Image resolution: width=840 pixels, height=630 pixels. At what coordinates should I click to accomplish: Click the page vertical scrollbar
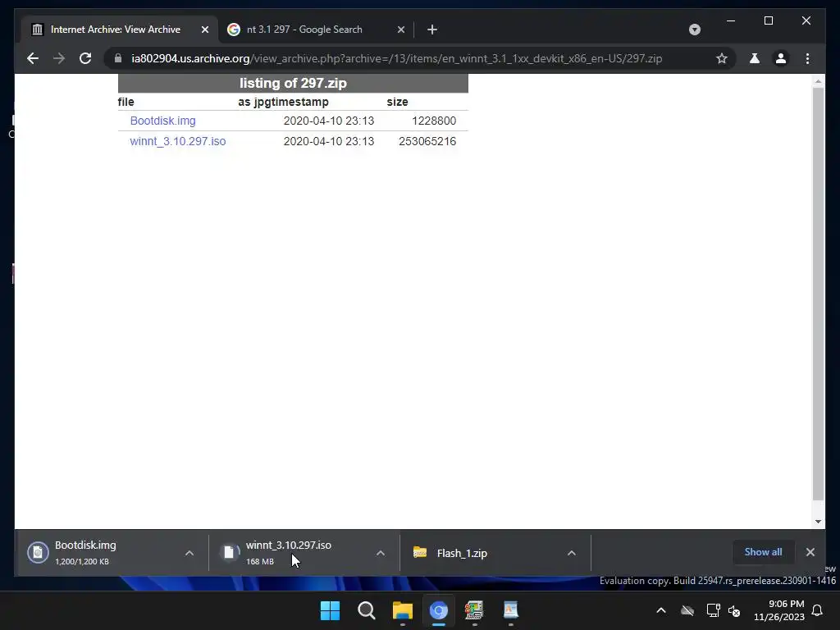[818, 294]
